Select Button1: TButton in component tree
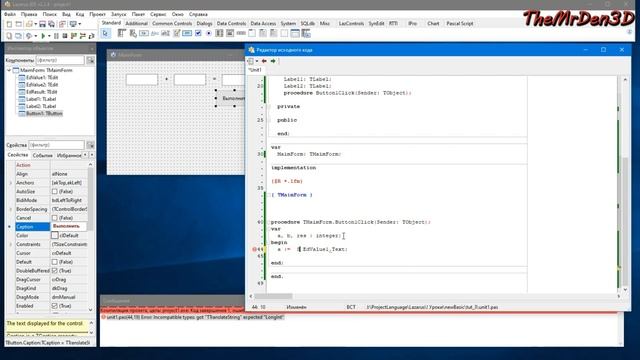640x360 pixels. (44, 113)
